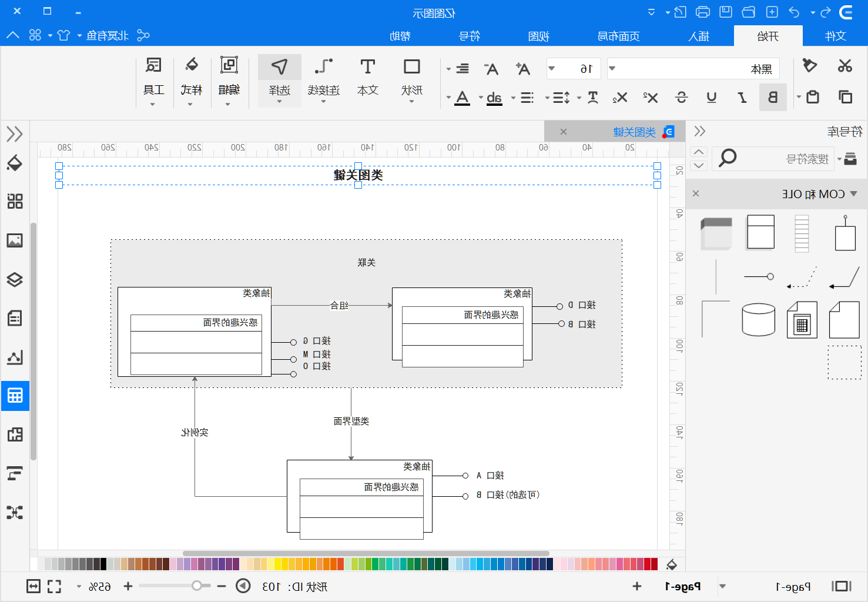Switch to the 视图 ribbon tab
Viewport: 868px width, 602px height.
[539, 36]
